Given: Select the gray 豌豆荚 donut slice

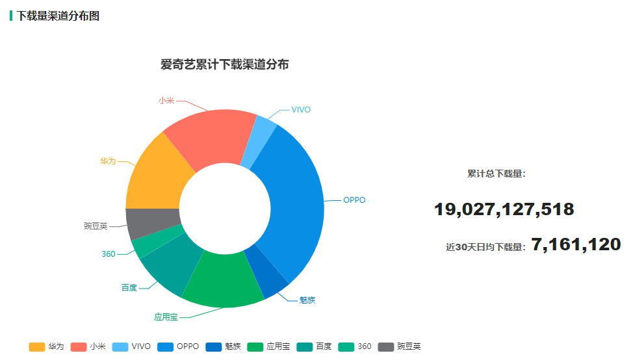Looking at the screenshot, I should (x=153, y=222).
